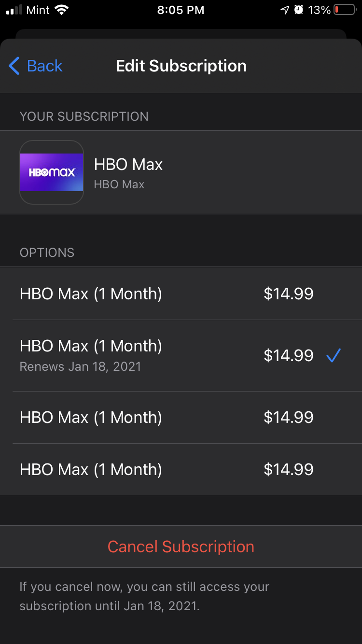Tap the Wi-Fi icon in status bar
This screenshot has width=362, height=644.
tap(61, 10)
